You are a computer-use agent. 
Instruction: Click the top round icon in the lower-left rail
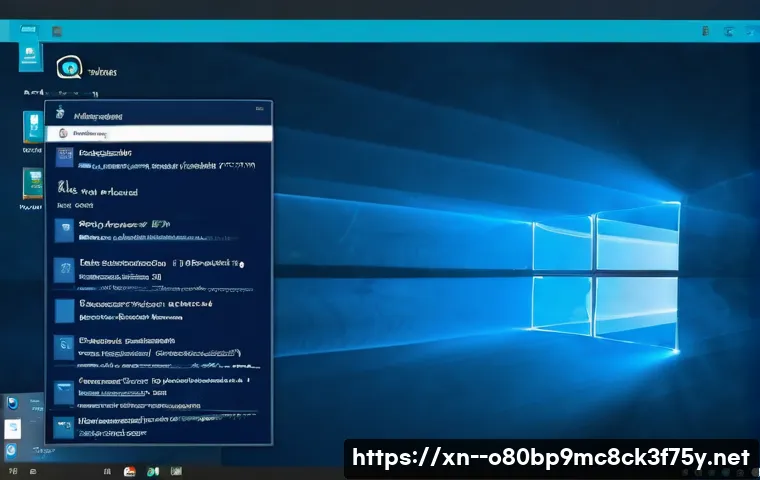[13, 405]
